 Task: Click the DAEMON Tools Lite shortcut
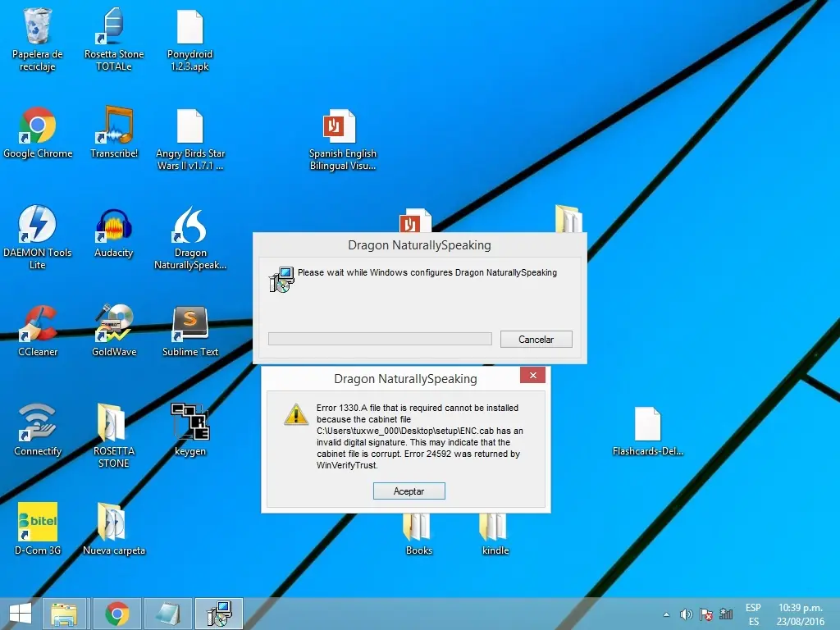point(37,237)
